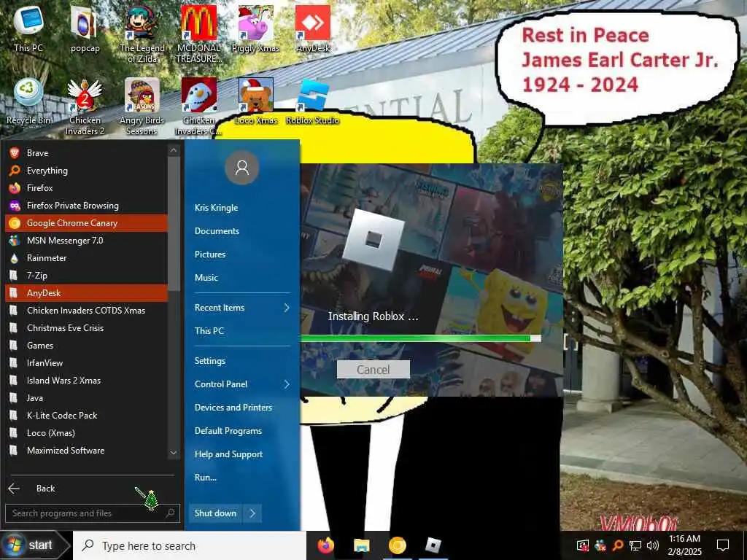747x560 pixels.
Task: Click the Shut down button
Action: click(x=215, y=513)
